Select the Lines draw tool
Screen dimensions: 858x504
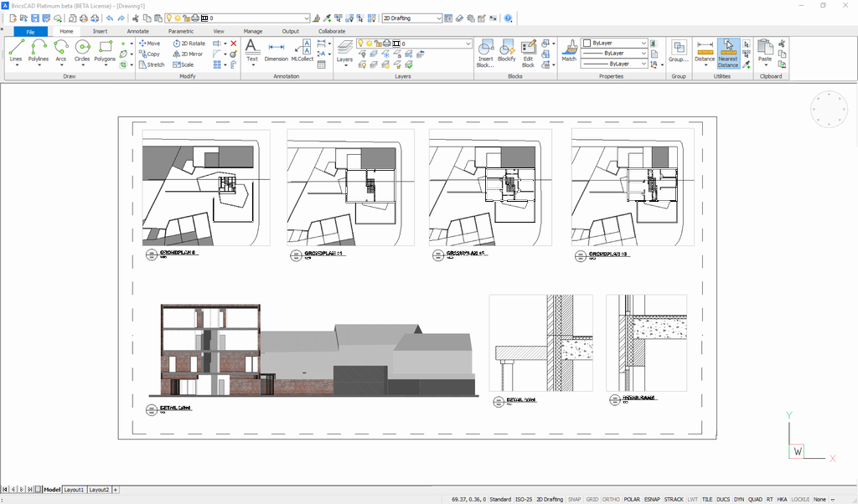pyautogui.click(x=16, y=50)
